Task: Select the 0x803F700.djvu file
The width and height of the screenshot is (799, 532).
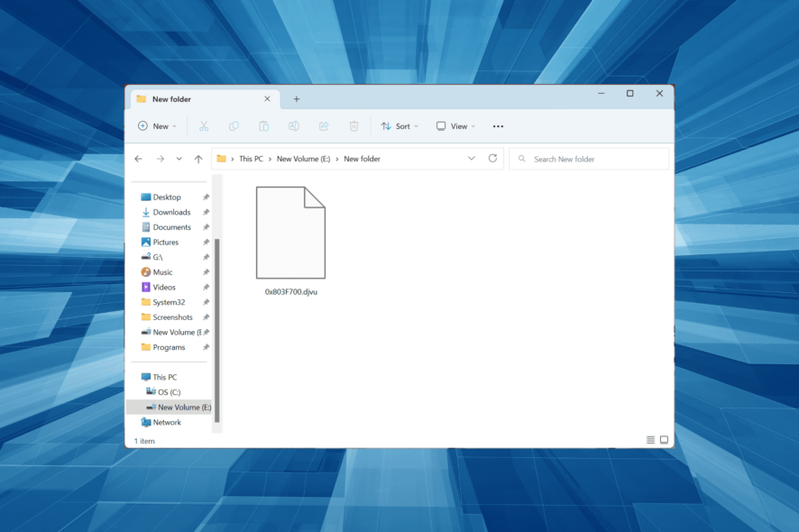Action: [291, 241]
